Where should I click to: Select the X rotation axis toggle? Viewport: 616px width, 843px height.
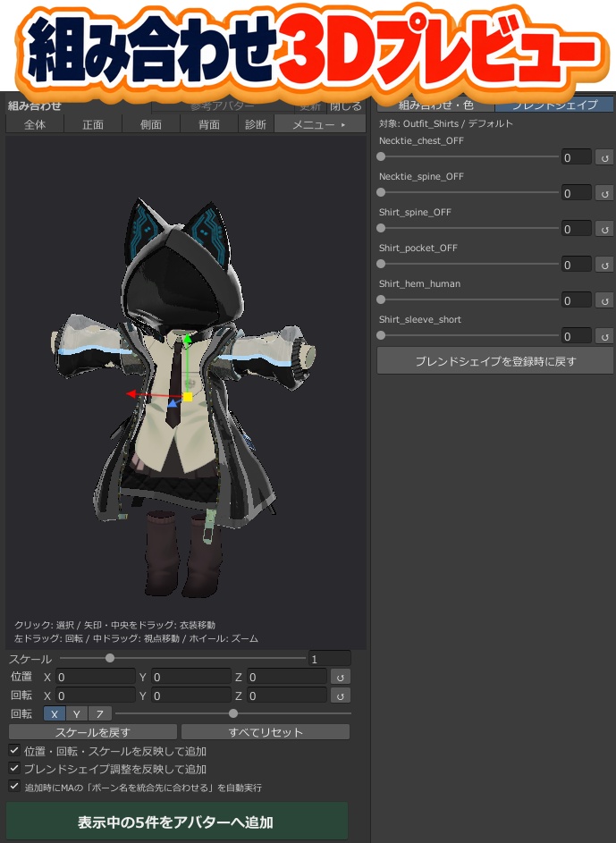55,714
